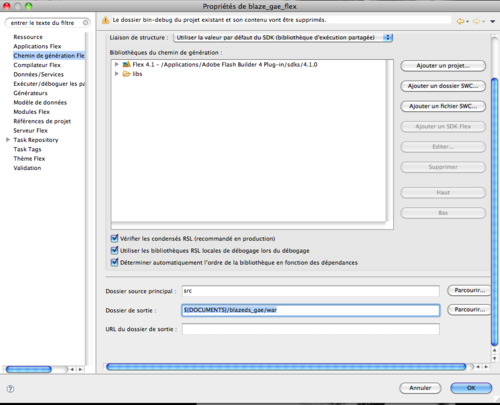Open the forward arrow history dropdown
This screenshot has height=405, width=500.
coord(484,22)
